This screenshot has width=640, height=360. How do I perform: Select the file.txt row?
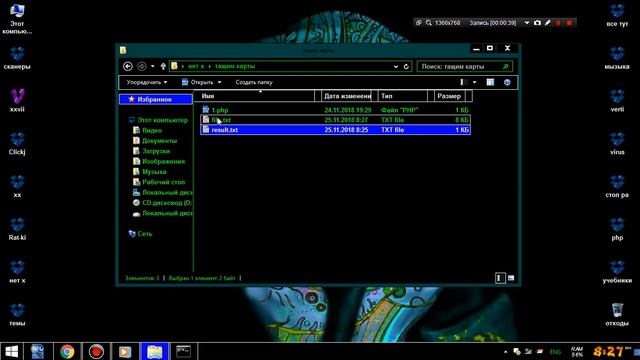click(x=335, y=120)
